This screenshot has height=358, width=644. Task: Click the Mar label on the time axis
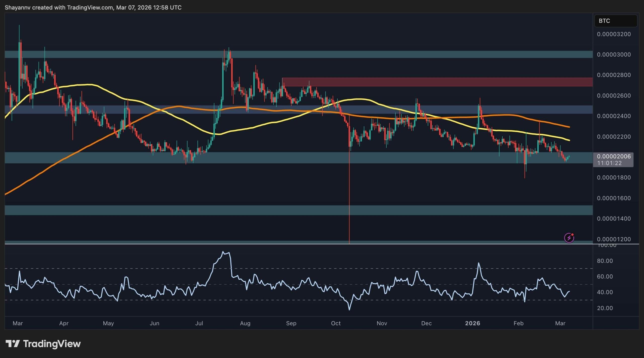pos(18,323)
